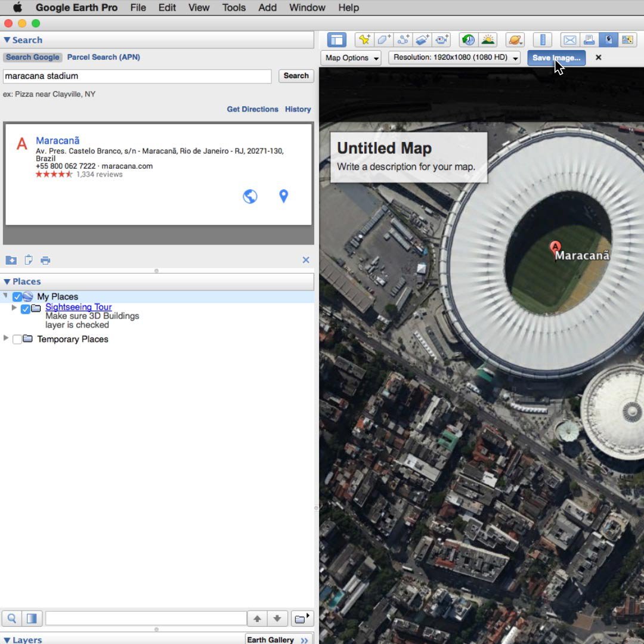View in Google Maps toolbar icon
This screenshot has width=644, height=644.
click(x=627, y=40)
